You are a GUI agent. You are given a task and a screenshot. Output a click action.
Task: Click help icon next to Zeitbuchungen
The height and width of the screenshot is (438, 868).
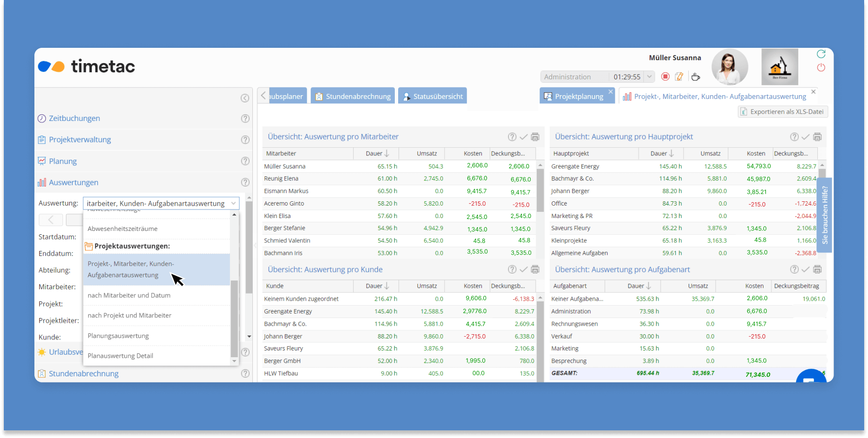click(x=245, y=119)
